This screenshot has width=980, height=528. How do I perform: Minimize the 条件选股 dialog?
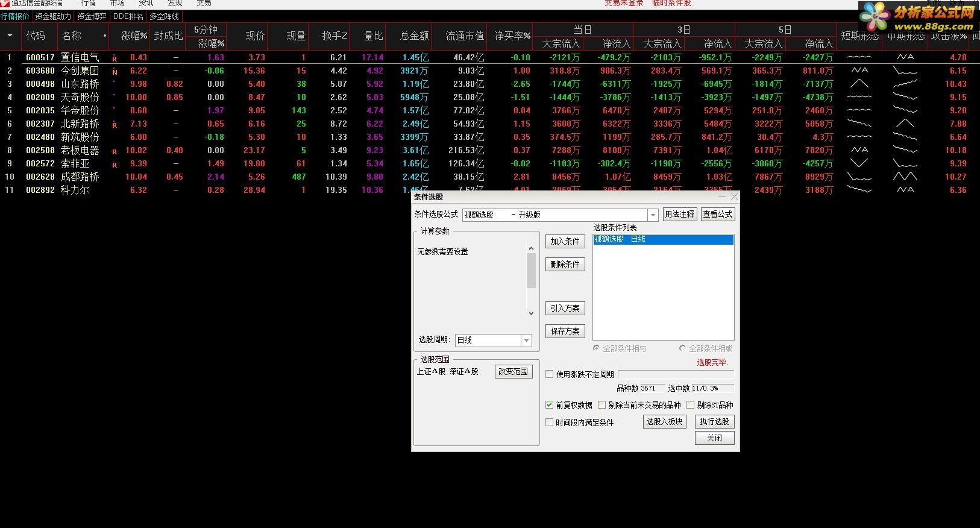723,197
